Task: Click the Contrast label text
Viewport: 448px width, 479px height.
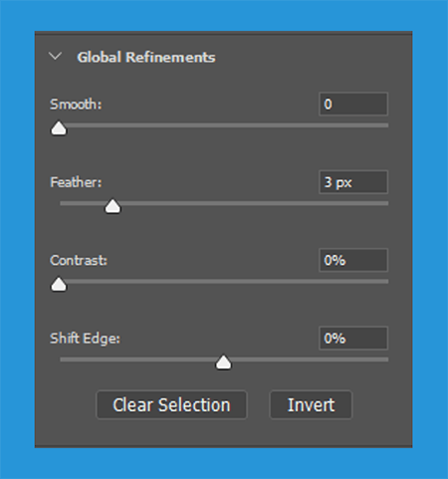Action: [x=79, y=260]
